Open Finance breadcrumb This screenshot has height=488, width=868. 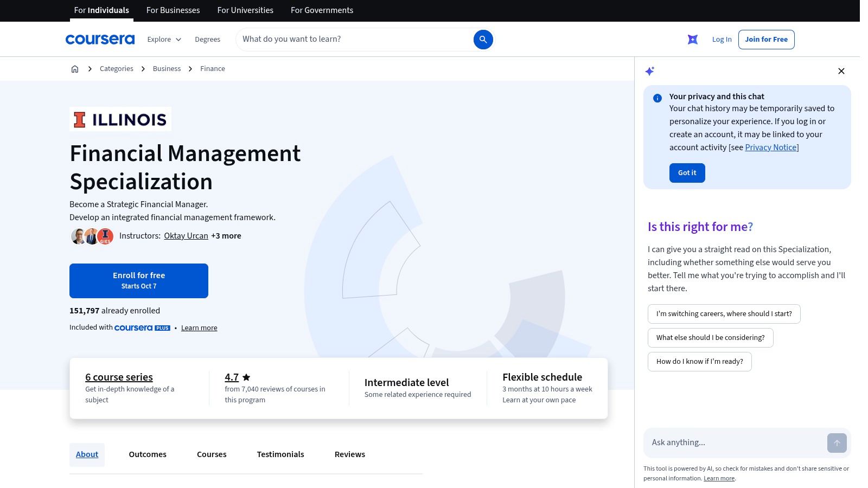tap(213, 69)
